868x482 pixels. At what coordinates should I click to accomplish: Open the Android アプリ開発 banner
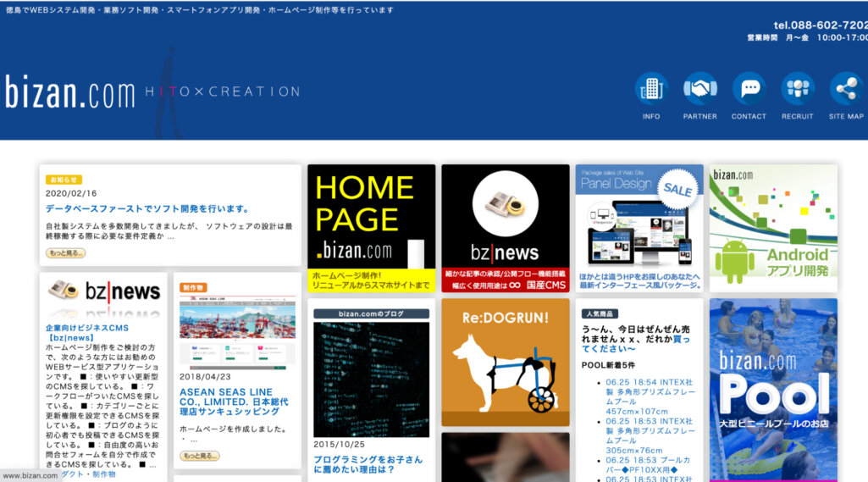[x=773, y=227]
